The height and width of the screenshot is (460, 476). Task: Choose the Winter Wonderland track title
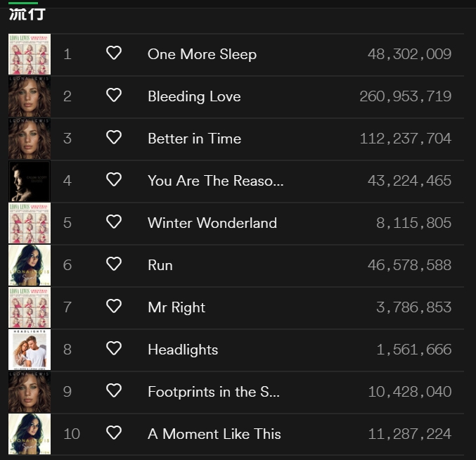coord(212,223)
